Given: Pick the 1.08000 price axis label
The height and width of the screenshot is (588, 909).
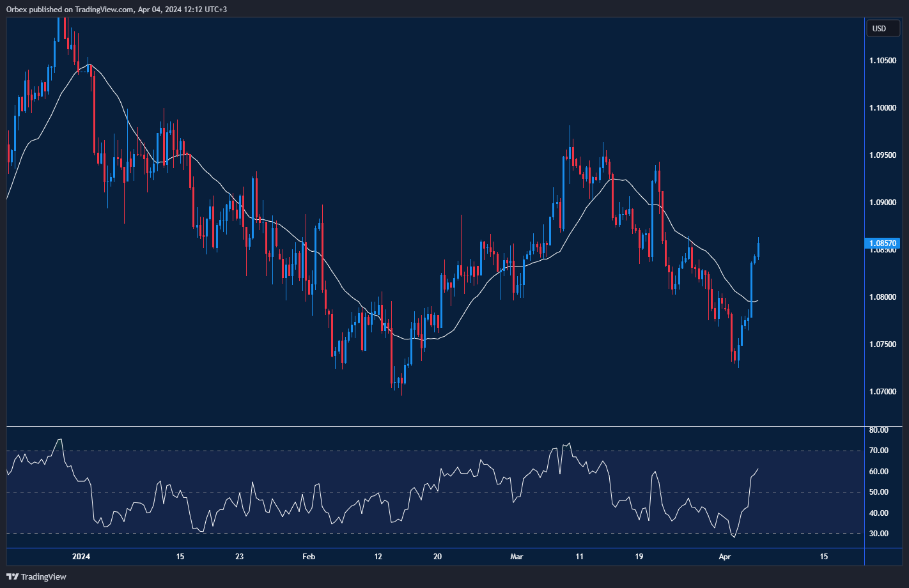Looking at the screenshot, I should (x=882, y=297).
